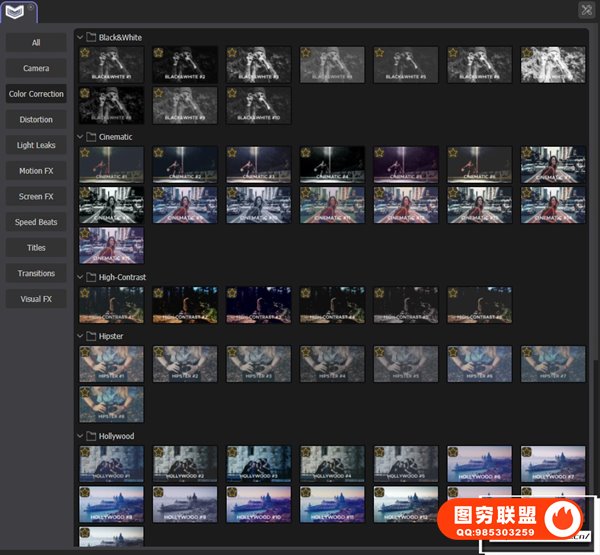Collapse the High-Contrast preset group
600x555 pixels.
click(80, 277)
